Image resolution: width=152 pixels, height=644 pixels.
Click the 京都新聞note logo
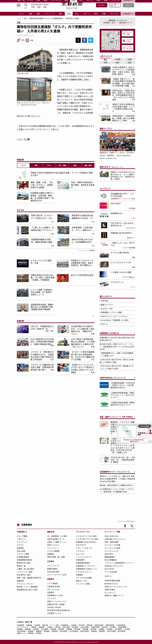click(x=104, y=215)
